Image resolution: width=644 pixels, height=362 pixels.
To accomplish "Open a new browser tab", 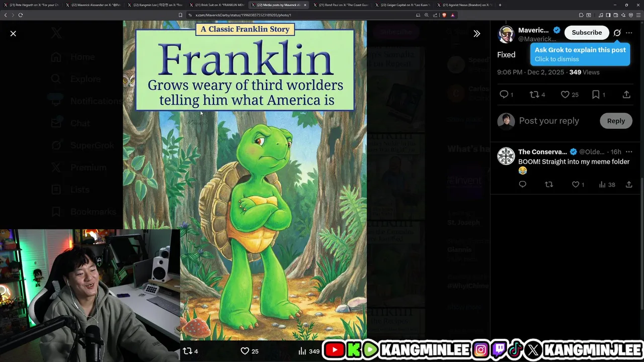I will (x=500, y=5).
